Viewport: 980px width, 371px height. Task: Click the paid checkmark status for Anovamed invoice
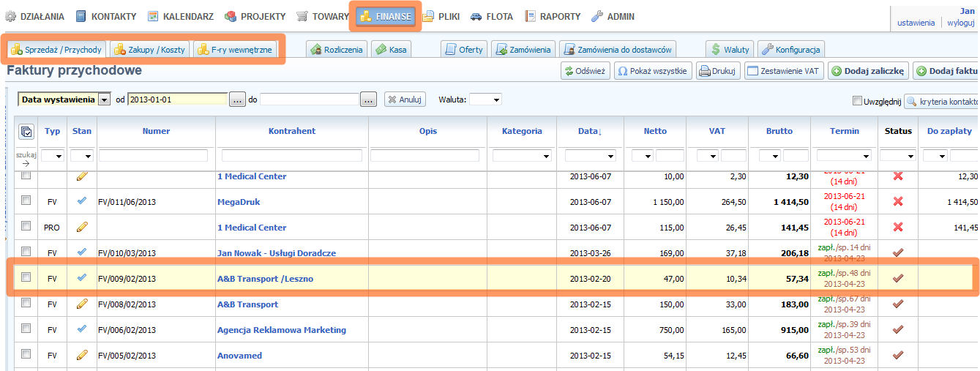[898, 355]
